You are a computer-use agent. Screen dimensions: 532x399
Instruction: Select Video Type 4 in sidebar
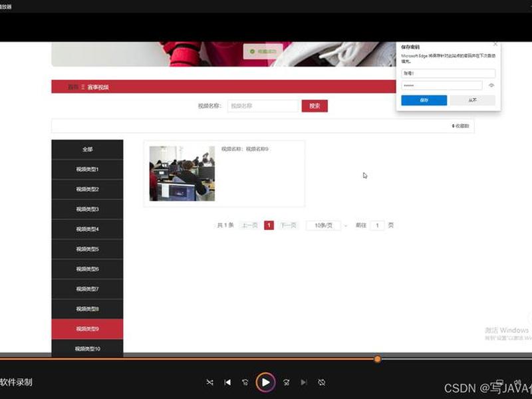coord(87,229)
